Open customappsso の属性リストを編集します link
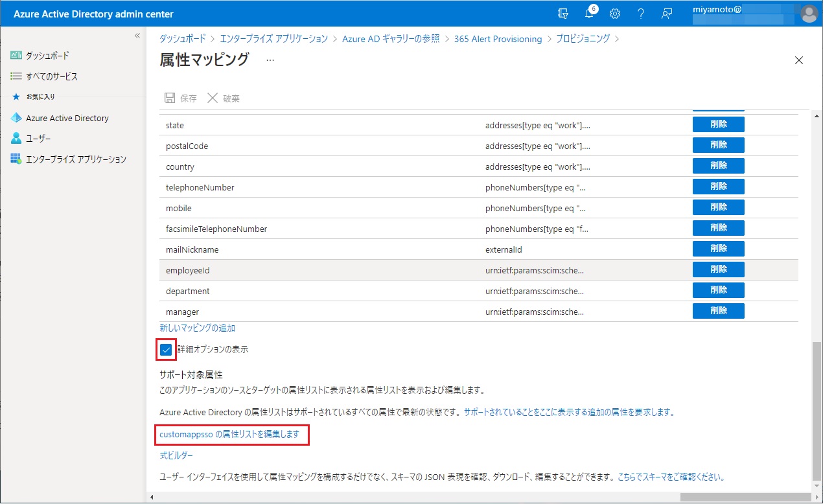This screenshot has height=504, width=823. coord(229,435)
